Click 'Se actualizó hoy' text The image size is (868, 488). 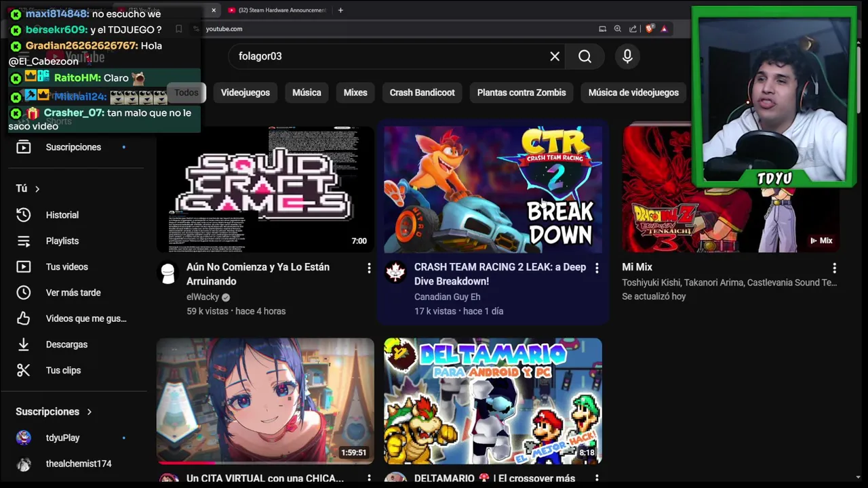654,296
